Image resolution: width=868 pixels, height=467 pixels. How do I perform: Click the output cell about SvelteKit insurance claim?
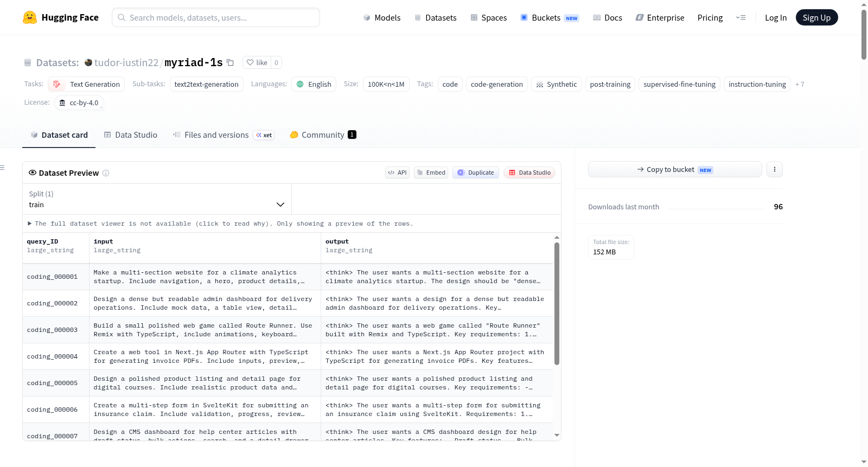[437, 410]
